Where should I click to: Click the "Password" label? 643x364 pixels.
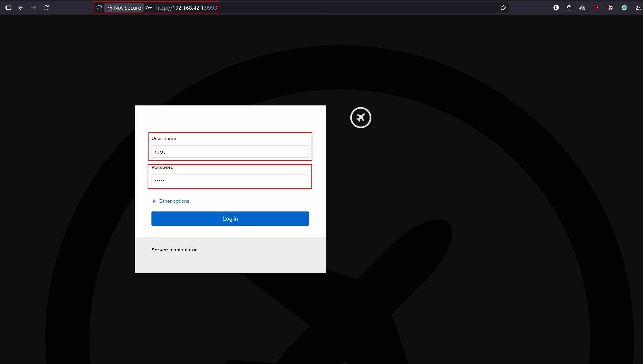click(162, 167)
